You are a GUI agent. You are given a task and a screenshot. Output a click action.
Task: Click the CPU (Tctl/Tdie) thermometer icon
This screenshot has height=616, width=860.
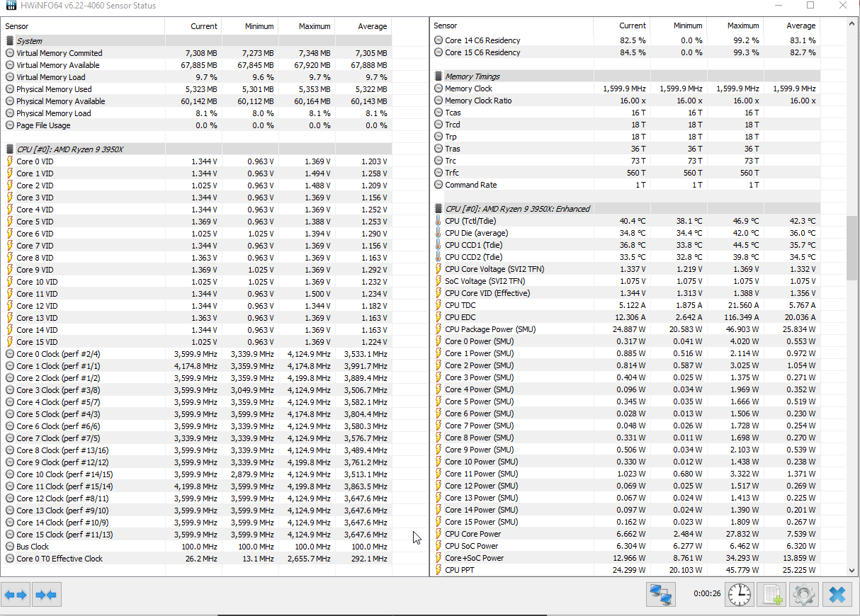[438, 221]
